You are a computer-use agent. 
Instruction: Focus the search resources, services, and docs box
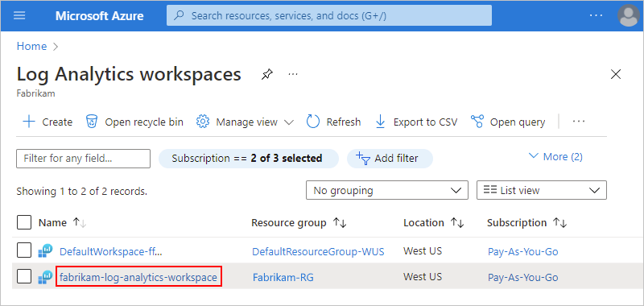click(329, 15)
